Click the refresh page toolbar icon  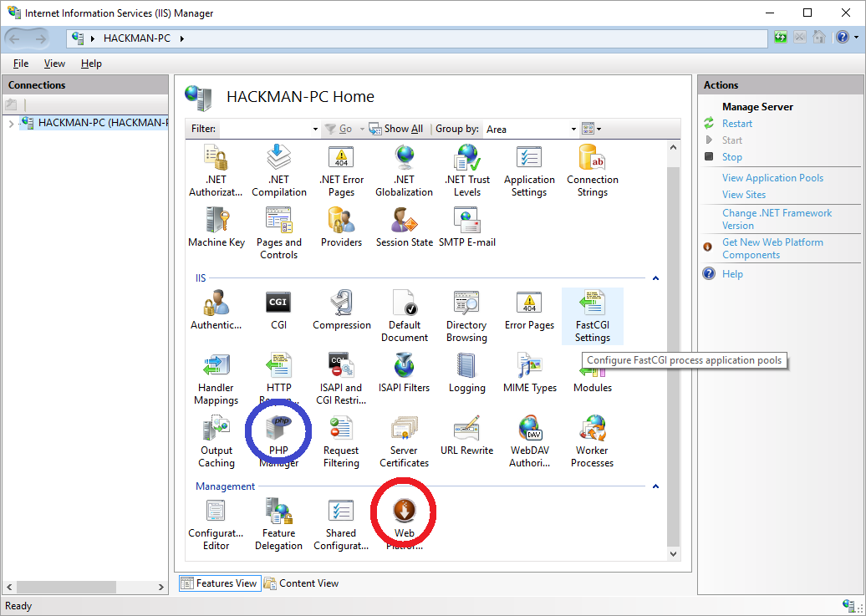pyautogui.click(x=781, y=38)
